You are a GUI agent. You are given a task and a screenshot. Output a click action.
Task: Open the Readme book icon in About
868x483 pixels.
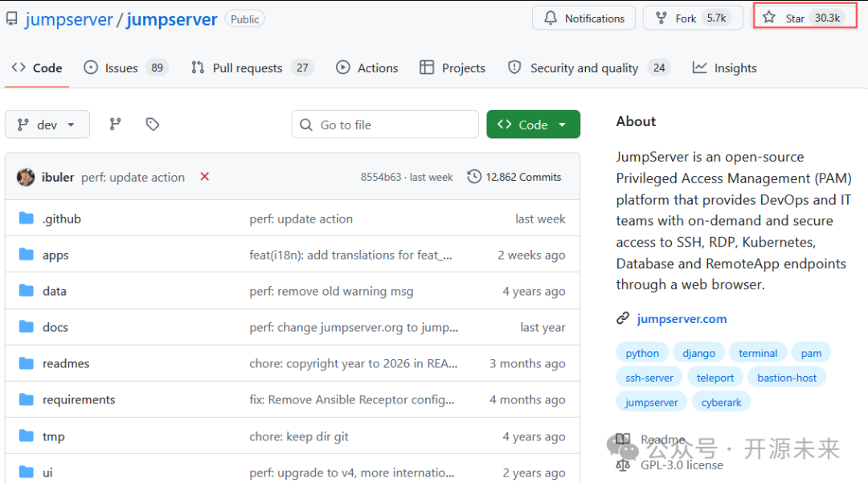[623, 440]
